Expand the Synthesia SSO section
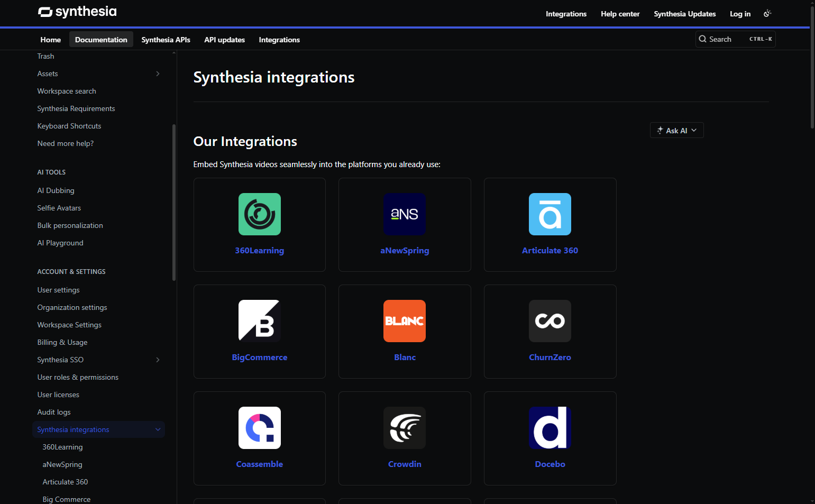This screenshot has width=815, height=504. point(157,360)
